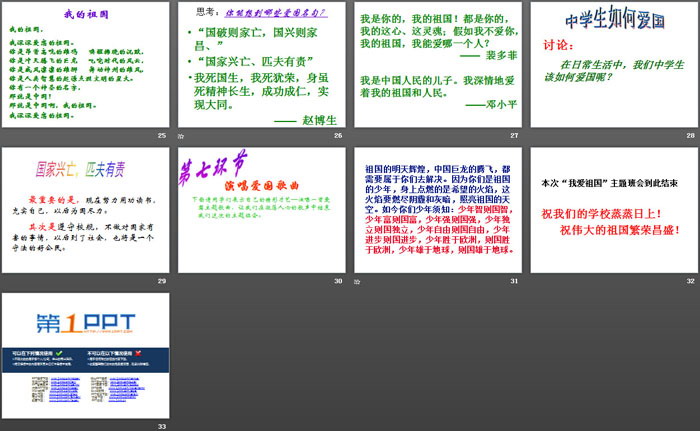Select slide 26 thumbnail with 赵博生 quote
This screenshot has width=700, height=431.
click(x=262, y=64)
